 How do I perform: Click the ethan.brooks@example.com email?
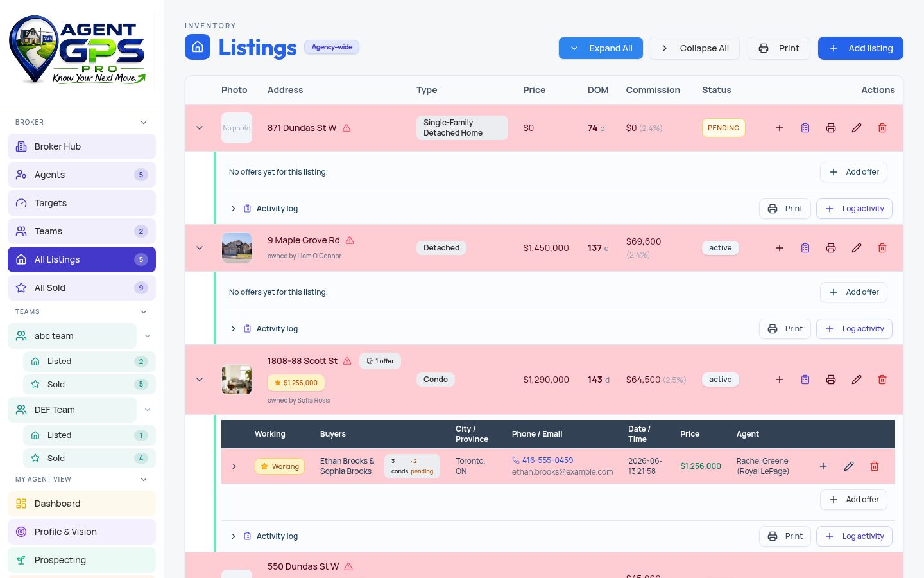click(x=562, y=472)
